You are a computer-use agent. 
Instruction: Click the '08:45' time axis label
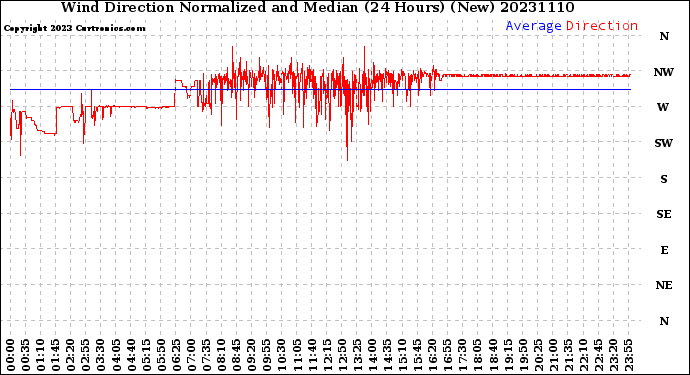(237, 355)
